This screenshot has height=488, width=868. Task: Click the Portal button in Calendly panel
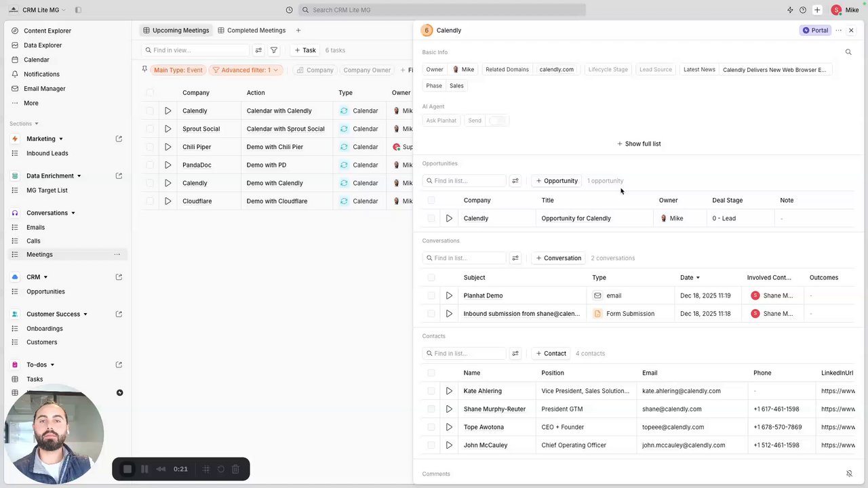click(x=815, y=30)
